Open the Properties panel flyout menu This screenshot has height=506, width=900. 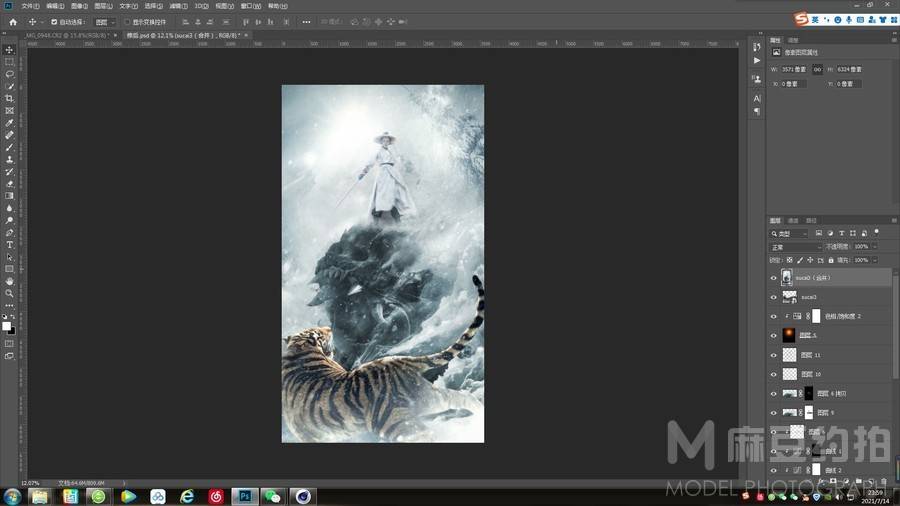click(x=894, y=40)
